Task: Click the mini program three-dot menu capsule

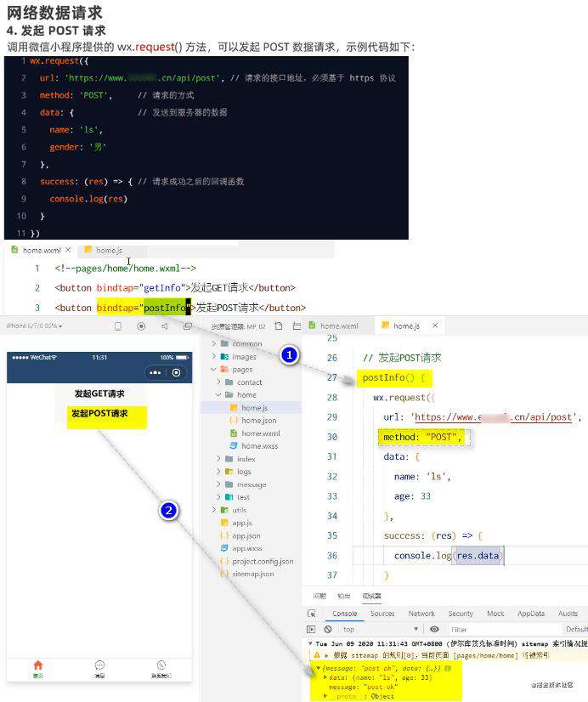Action: (155, 372)
